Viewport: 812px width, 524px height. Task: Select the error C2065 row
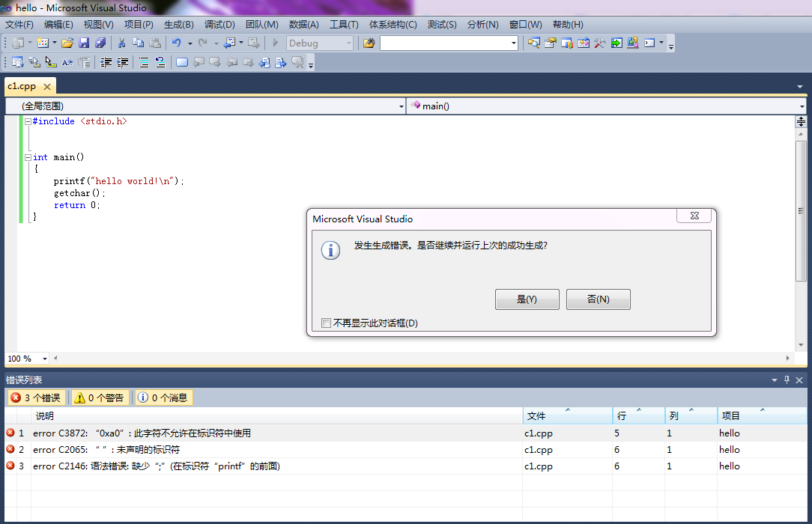(x=405, y=449)
